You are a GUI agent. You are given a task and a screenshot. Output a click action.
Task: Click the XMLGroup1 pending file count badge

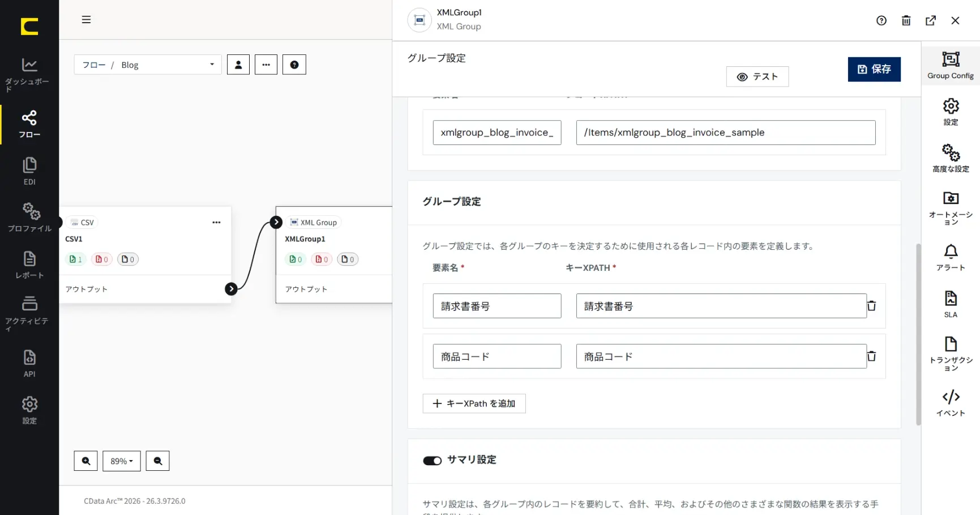(x=348, y=259)
